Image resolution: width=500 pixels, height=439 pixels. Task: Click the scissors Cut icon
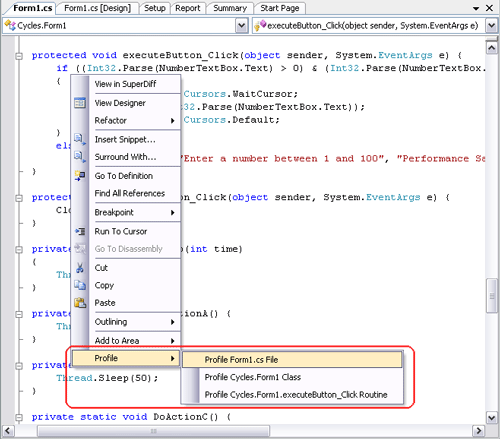coord(80,268)
